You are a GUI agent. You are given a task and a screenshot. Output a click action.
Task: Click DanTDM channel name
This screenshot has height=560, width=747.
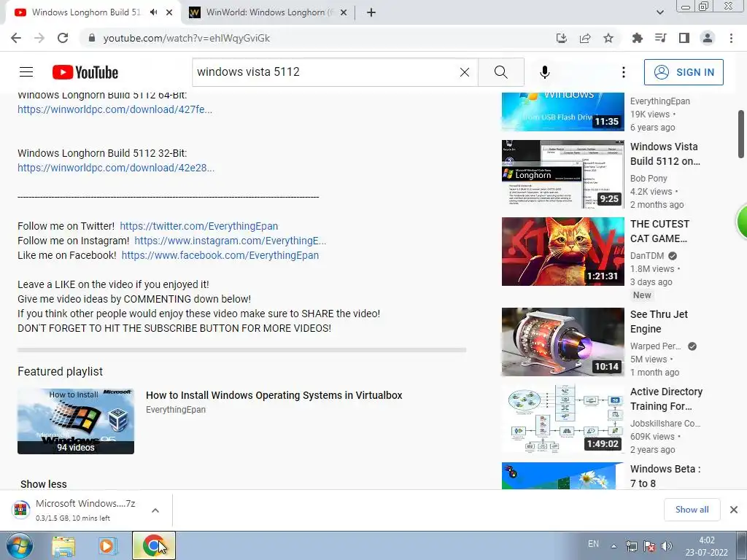click(646, 256)
